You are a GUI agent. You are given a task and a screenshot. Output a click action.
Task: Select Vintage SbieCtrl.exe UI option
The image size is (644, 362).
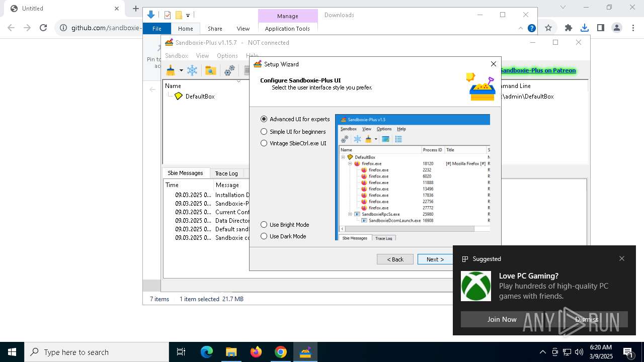(x=293, y=143)
